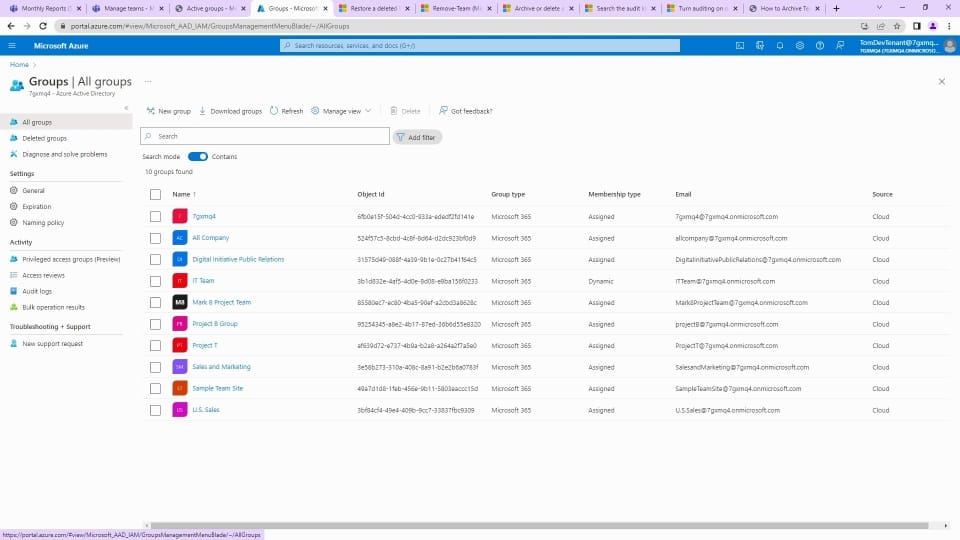Click the New group button

[168, 111]
